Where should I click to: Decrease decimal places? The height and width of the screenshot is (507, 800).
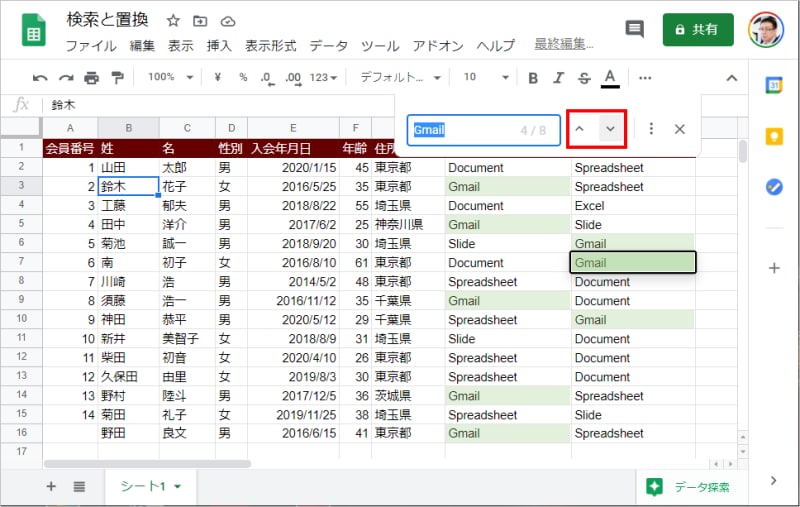[x=267, y=78]
